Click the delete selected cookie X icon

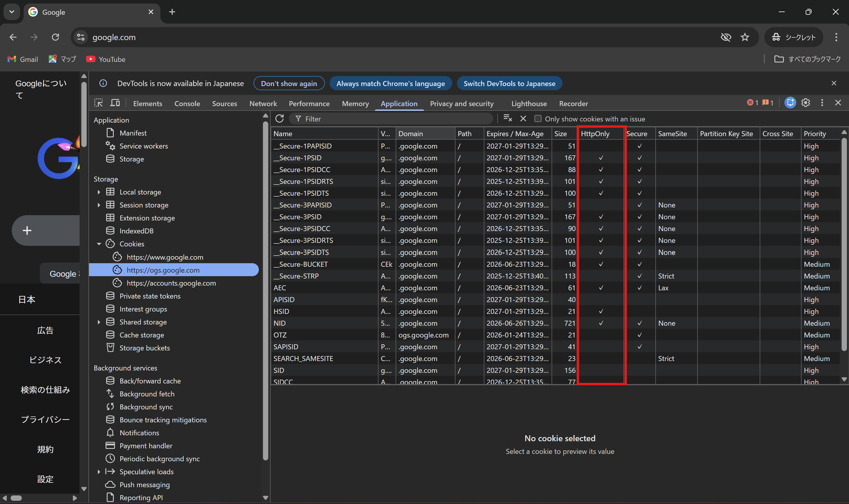(523, 118)
